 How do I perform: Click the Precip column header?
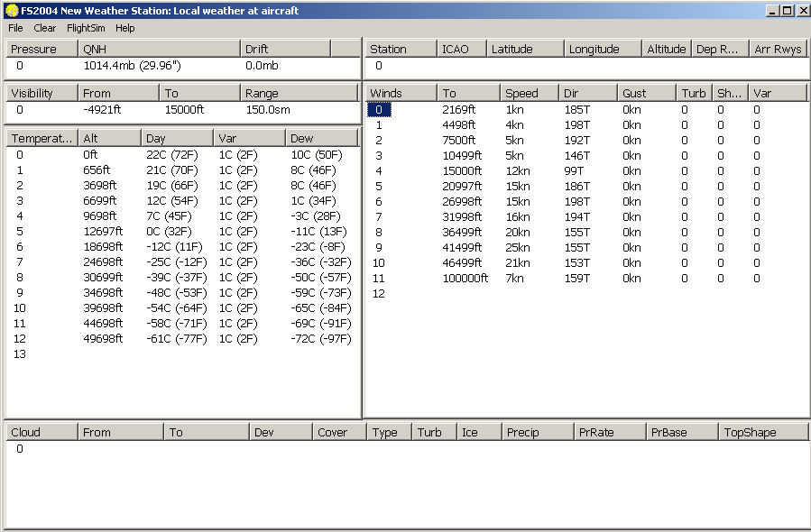[x=538, y=432]
